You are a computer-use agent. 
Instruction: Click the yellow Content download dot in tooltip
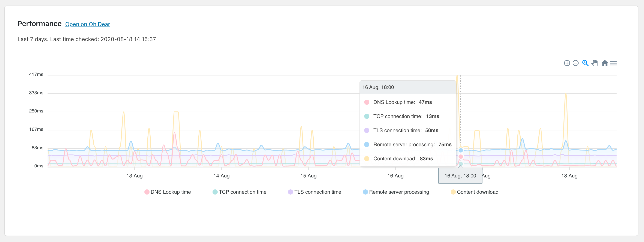click(367, 158)
